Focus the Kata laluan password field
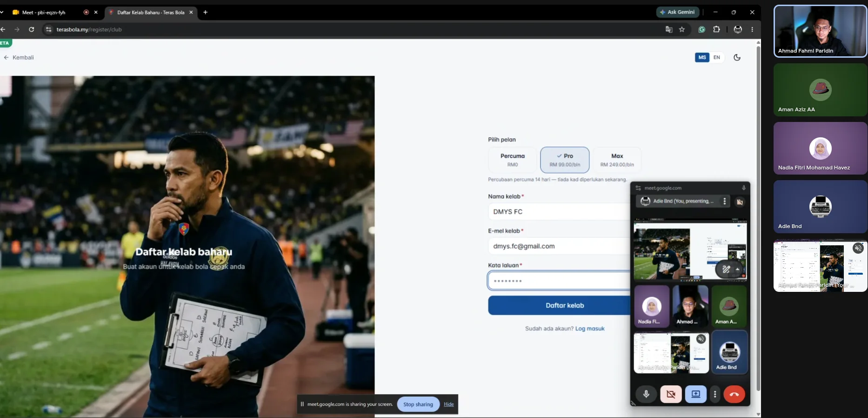 coord(559,281)
